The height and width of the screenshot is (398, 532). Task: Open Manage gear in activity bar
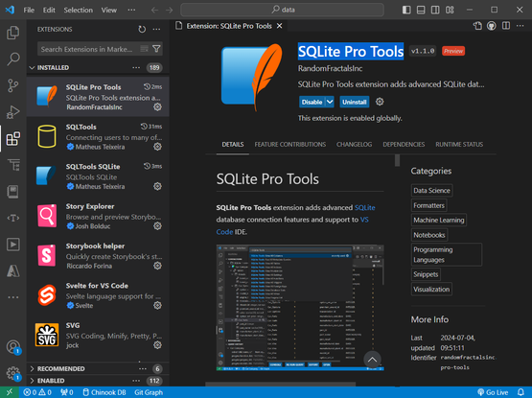pos(12,373)
